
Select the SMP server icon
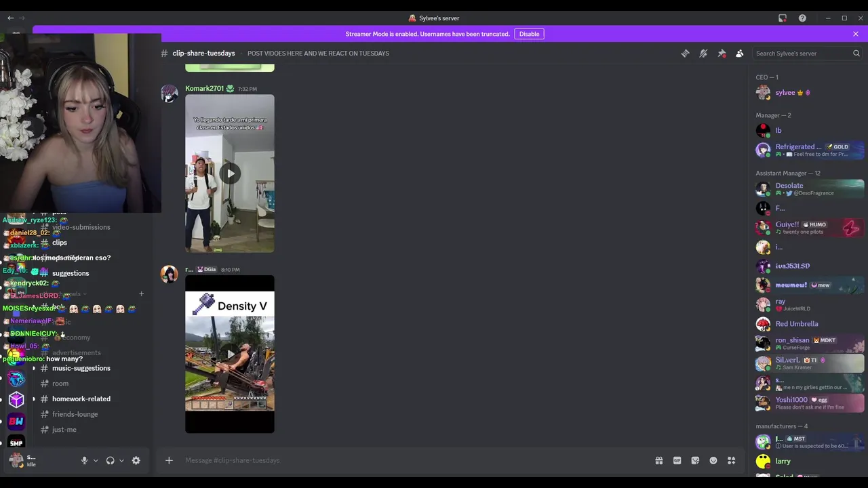(16, 442)
